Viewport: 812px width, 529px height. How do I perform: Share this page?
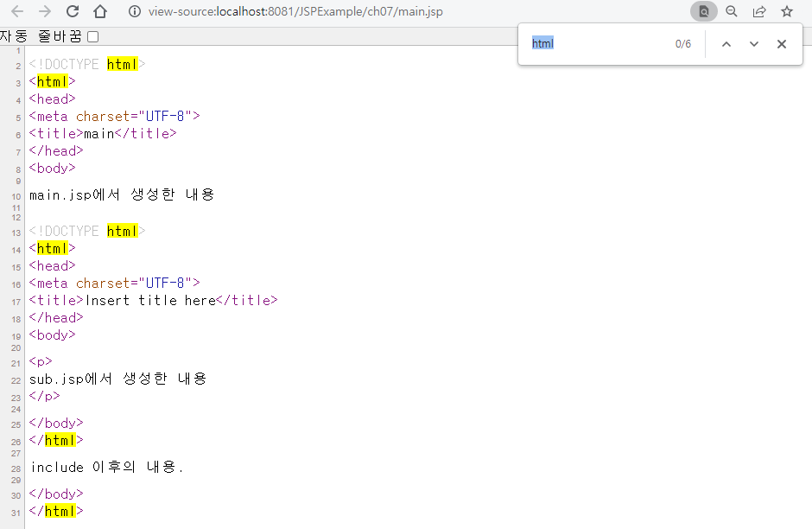point(759,11)
